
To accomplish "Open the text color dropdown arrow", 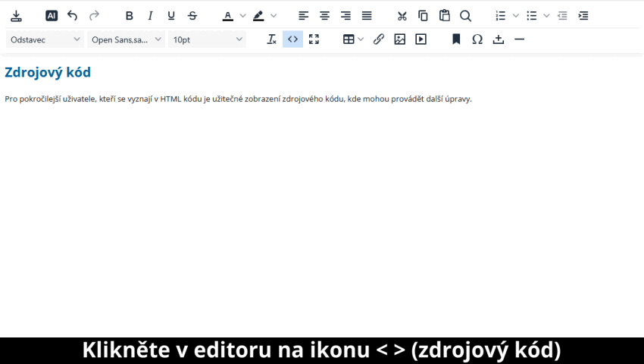I will pyautogui.click(x=242, y=16).
